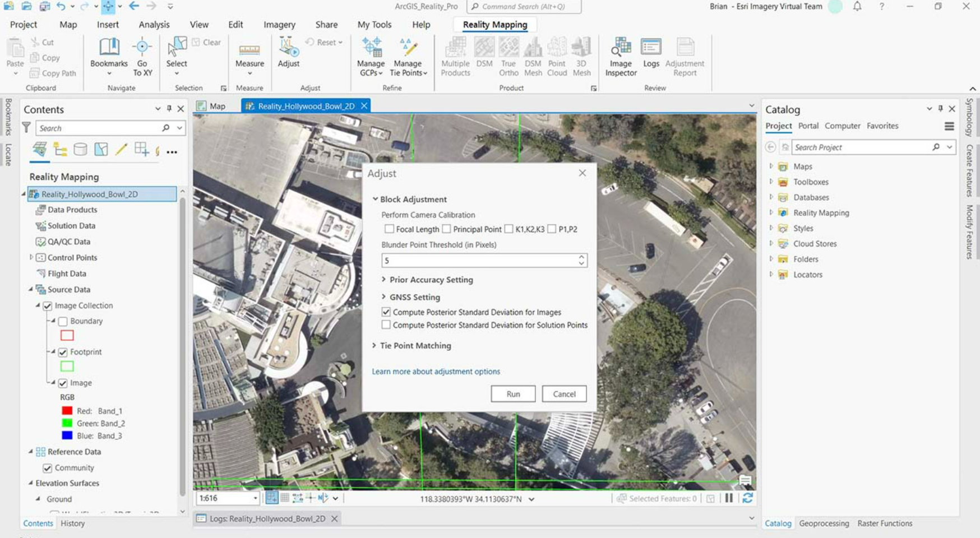Viewport: 980px width, 538px height.
Task: Click the Clear selection button
Action: click(x=206, y=42)
